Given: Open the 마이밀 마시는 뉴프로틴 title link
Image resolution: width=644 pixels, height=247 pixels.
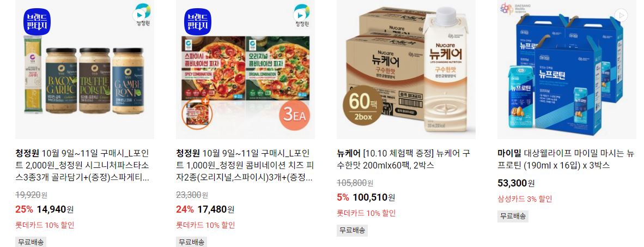Looking at the screenshot, I should 566,159.
